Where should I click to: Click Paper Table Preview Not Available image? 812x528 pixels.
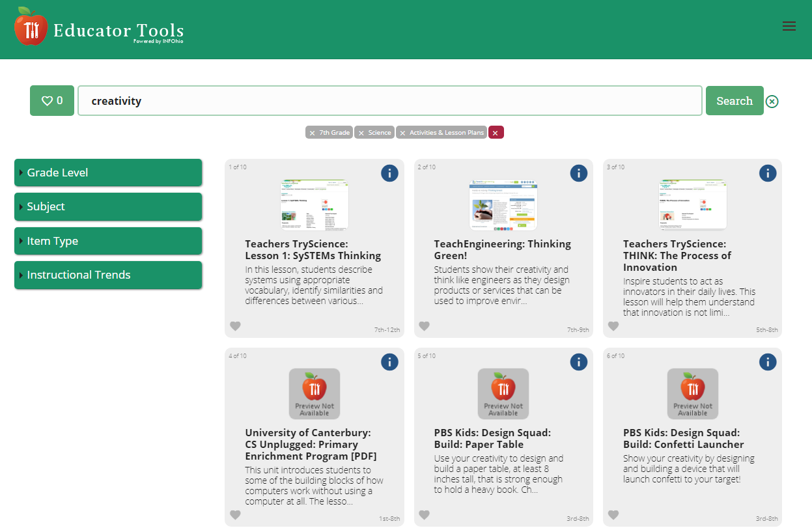coord(503,393)
